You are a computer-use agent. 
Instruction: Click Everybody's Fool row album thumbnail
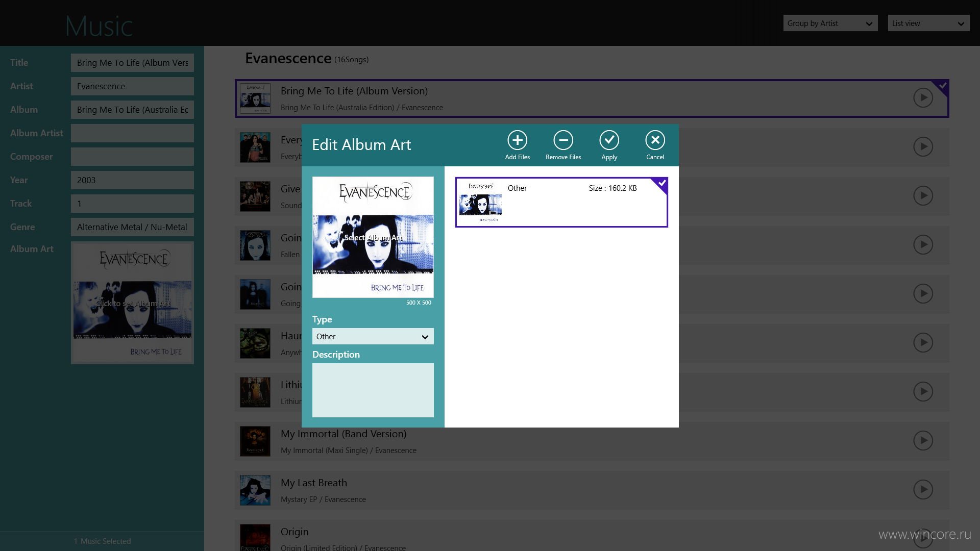[255, 147]
